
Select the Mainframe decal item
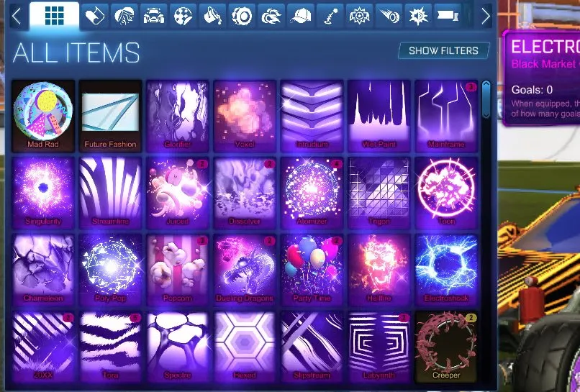(446, 116)
